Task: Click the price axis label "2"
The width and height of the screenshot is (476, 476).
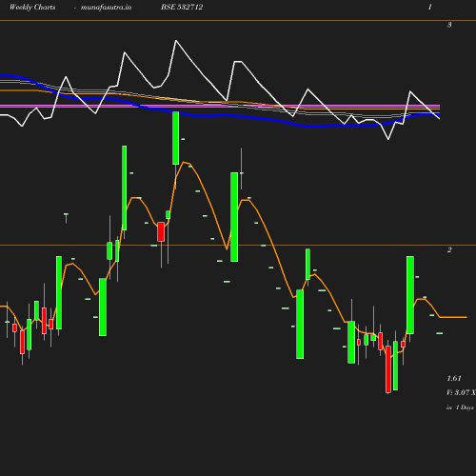Action: (x=449, y=249)
